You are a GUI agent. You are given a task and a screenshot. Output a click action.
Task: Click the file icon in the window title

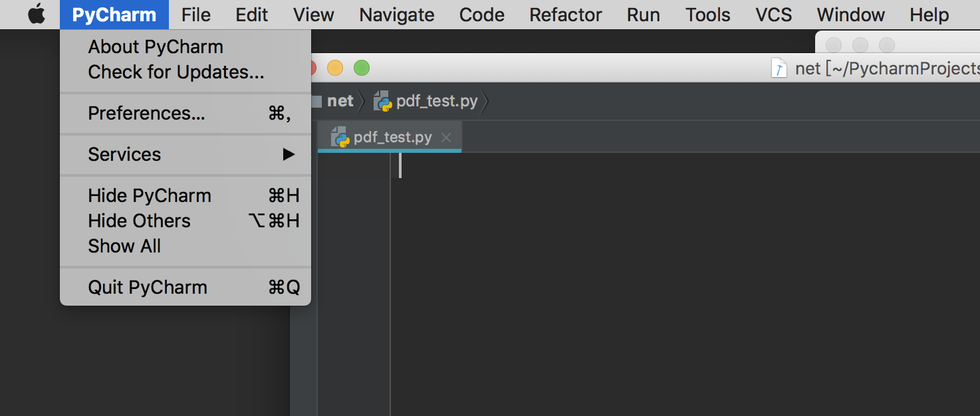[779, 68]
